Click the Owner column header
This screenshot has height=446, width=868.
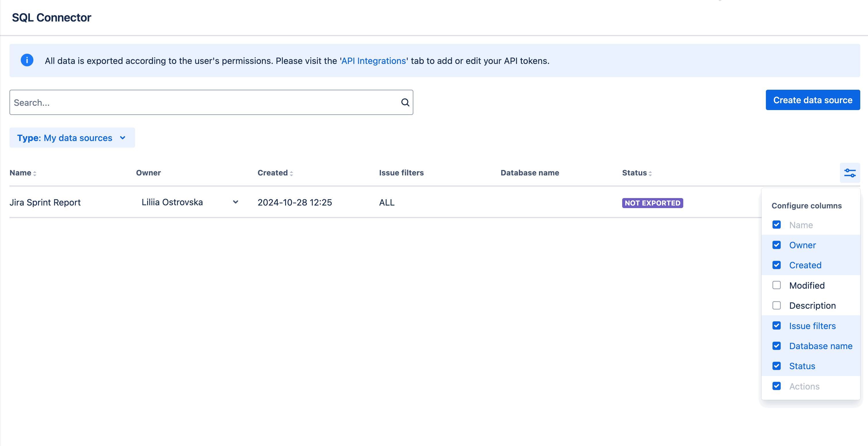148,173
